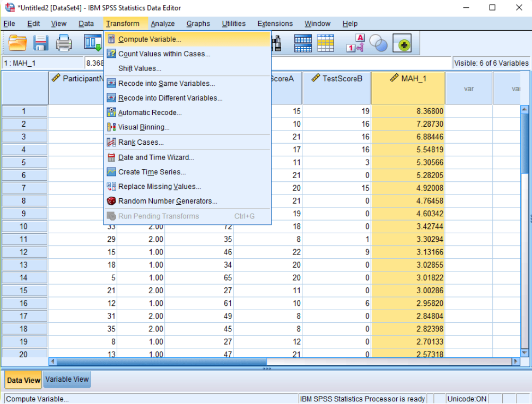Open the Edit menu
This screenshot has width=532, height=404.
pyautogui.click(x=33, y=23)
